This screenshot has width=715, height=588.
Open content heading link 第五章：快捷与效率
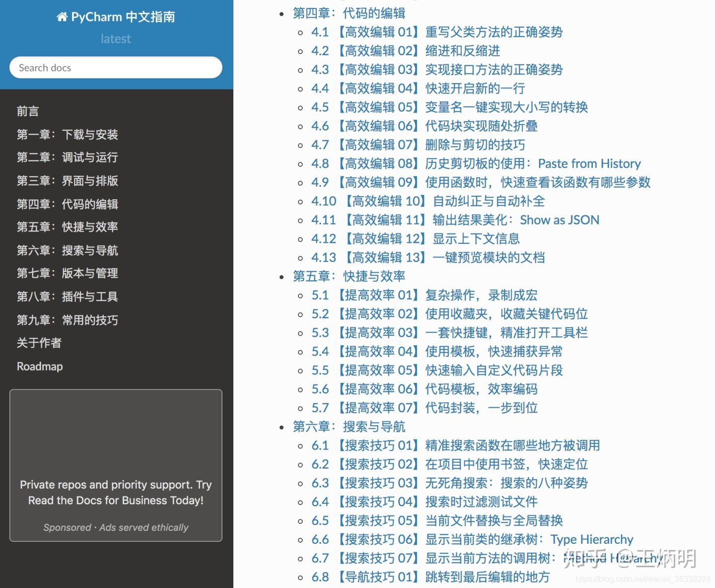click(x=349, y=277)
